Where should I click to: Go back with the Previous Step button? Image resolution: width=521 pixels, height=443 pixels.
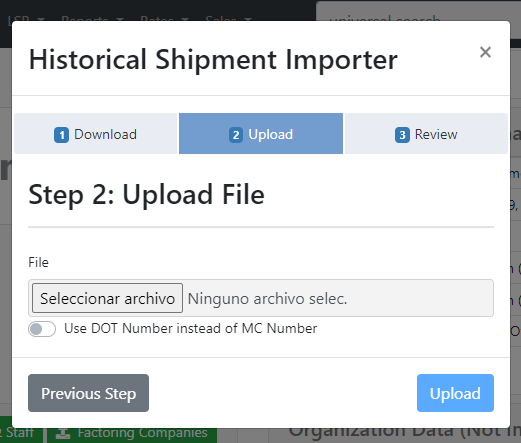(x=88, y=393)
